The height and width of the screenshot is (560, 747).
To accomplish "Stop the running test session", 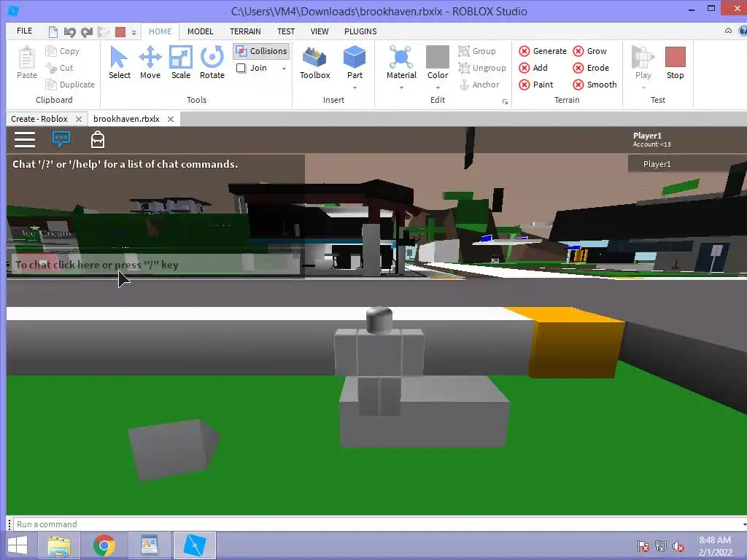I will (675, 63).
